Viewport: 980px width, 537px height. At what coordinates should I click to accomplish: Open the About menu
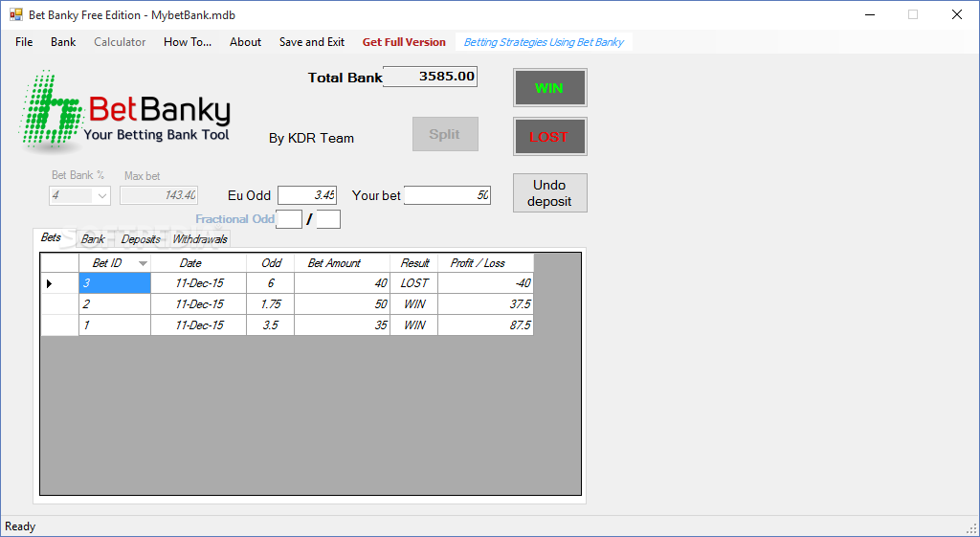click(x=245, y=42)
